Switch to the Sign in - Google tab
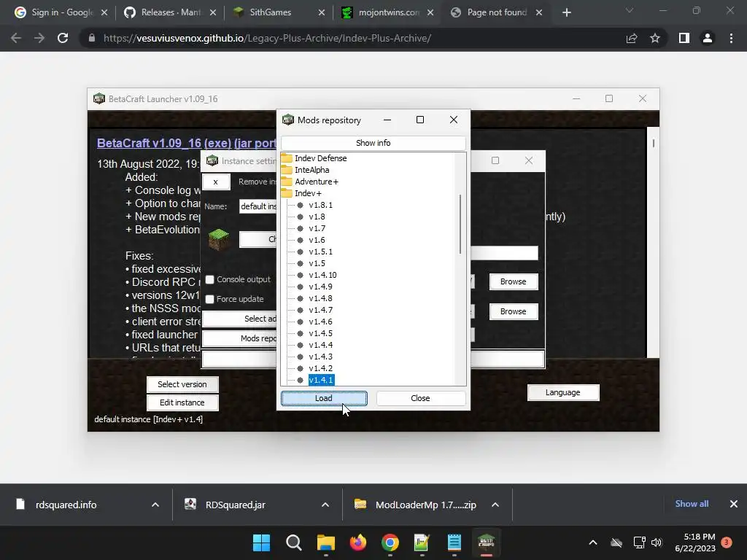Screen dimensions: 747x560 tap(61, 12)
